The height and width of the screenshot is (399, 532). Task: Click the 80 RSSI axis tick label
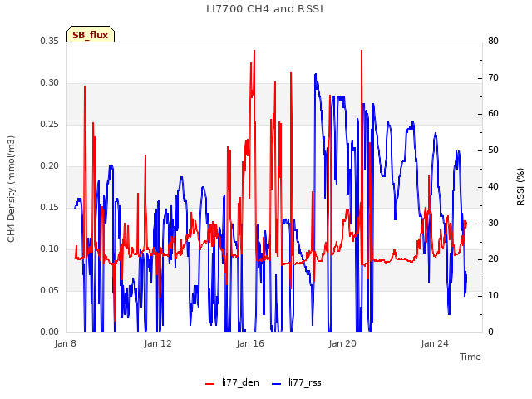click(493, 42)
